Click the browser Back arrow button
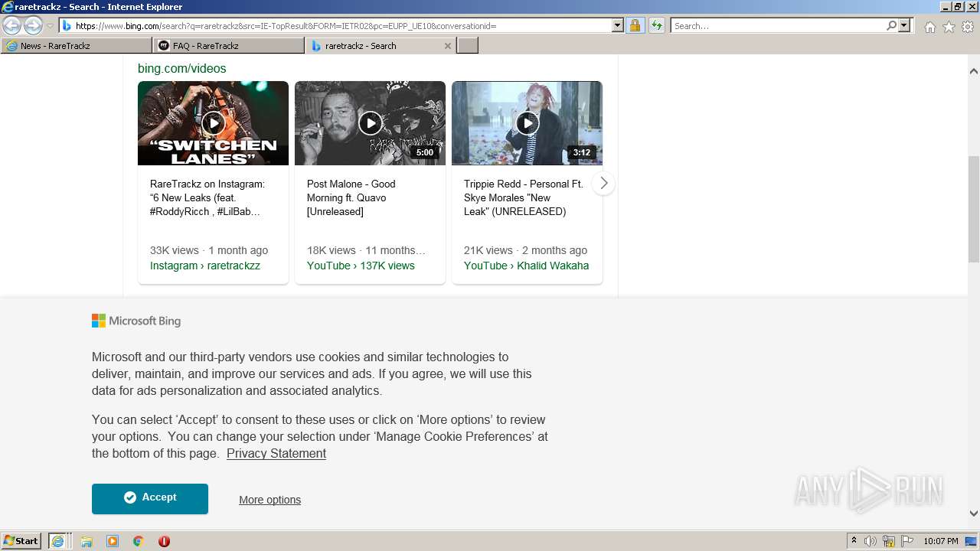 [x=12, y=25]
